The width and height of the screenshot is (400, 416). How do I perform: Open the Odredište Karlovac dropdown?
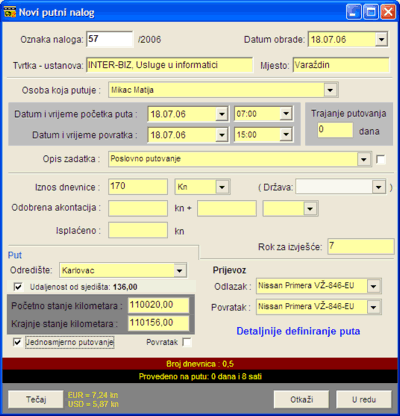[x=179, y=270]
